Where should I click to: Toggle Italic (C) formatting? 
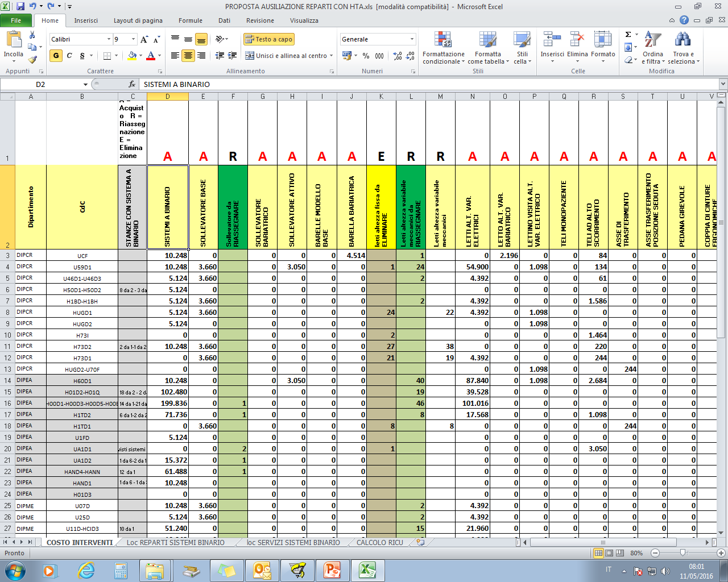click(x=69, y=56)
